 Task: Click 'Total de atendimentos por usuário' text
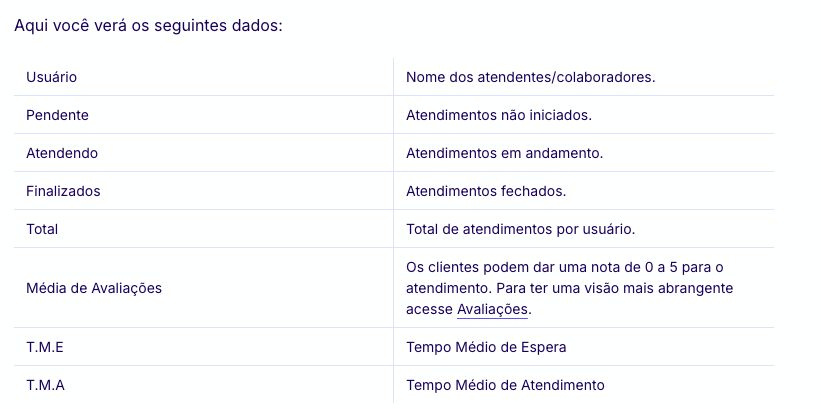[x=520, y=229]
